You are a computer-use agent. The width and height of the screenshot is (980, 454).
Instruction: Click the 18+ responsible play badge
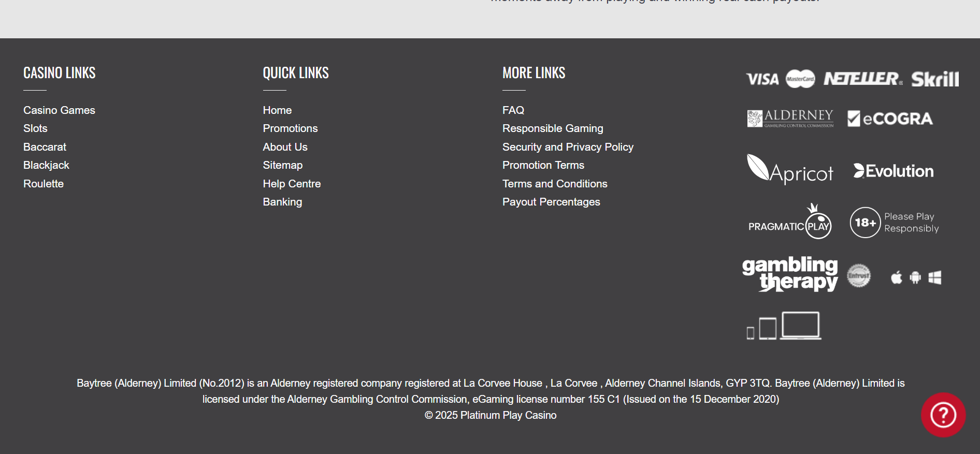894,223
